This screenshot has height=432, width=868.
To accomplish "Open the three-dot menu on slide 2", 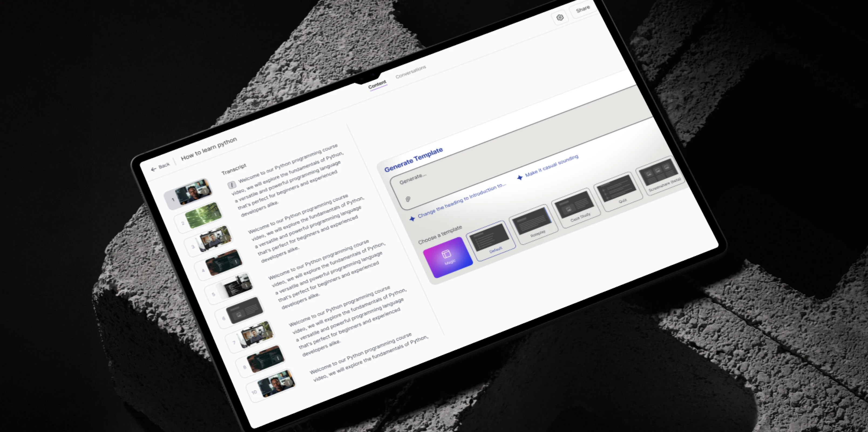I will (215, 214).
